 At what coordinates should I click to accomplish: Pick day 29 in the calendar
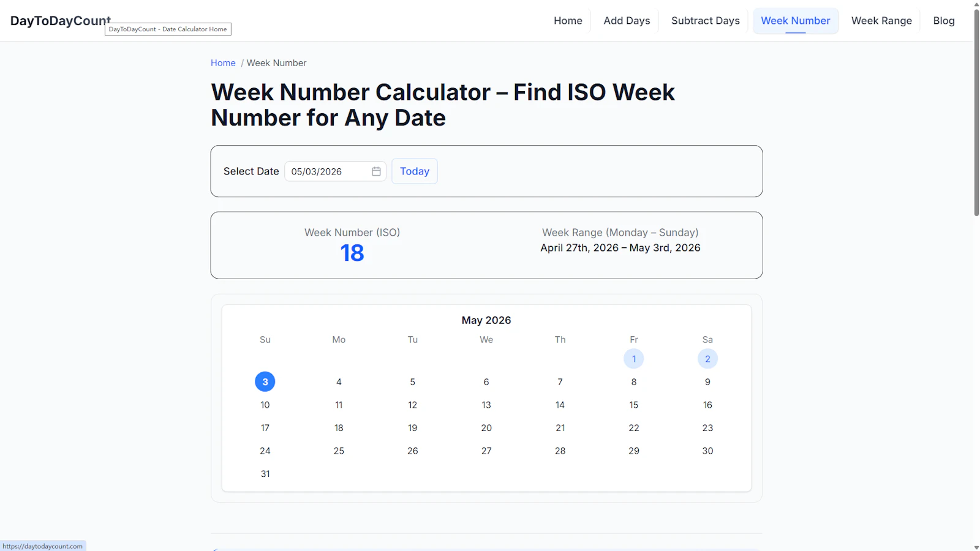(633, 451)
